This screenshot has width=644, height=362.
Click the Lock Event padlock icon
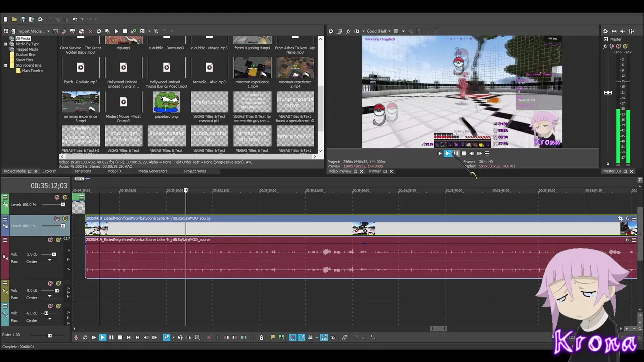(x=261, y=337)
